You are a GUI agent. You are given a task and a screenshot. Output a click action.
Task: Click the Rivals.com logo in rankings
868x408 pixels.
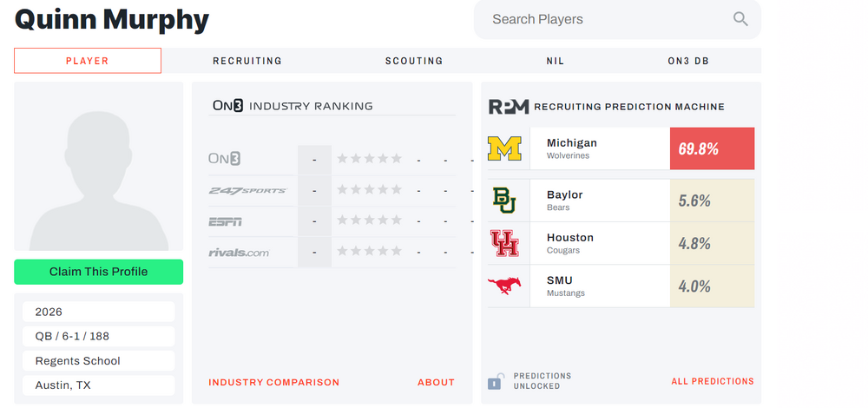[x=239, y=253]
